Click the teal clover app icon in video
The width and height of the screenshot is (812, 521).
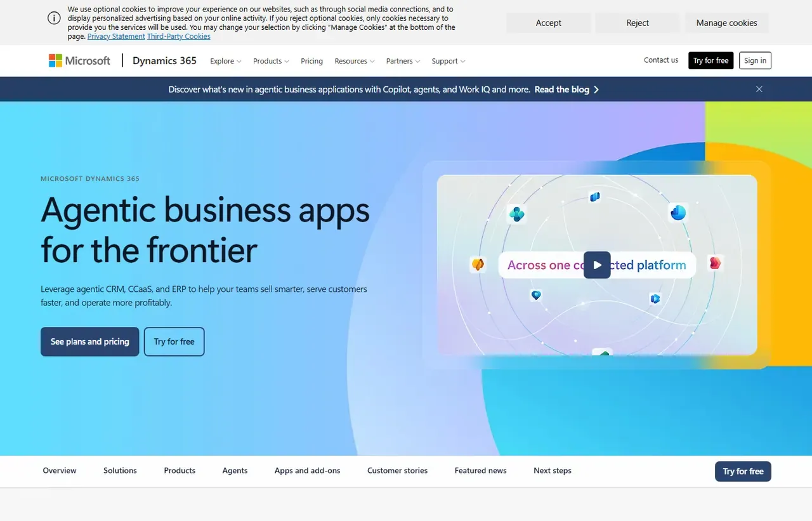point(517,214)
